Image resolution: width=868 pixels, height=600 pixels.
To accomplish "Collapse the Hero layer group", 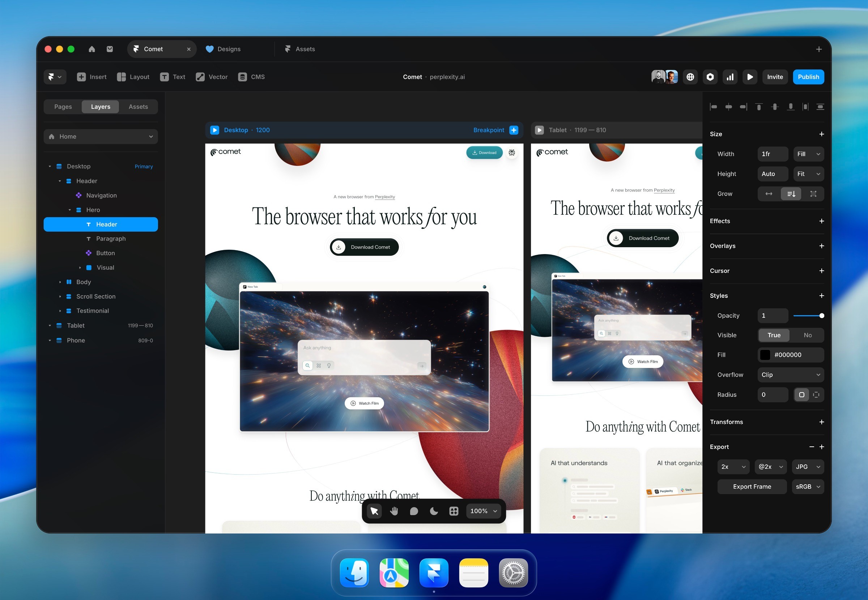I will [x=69, y=210].
